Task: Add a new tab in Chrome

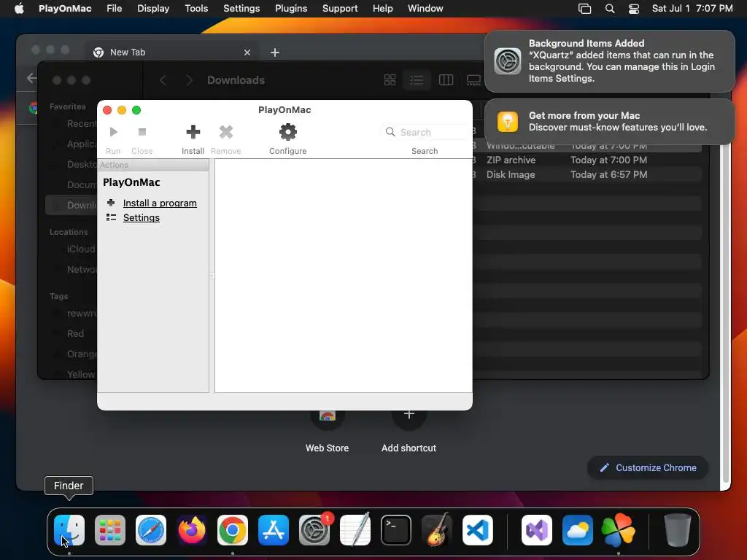Action: [x=275, y=52]
